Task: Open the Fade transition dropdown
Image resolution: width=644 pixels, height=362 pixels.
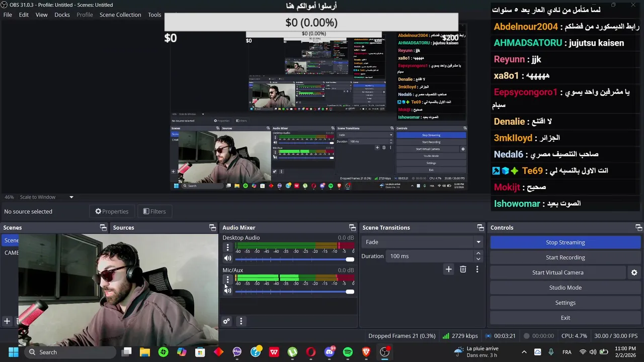Action: pyautogui.click(x=423, y=242)
